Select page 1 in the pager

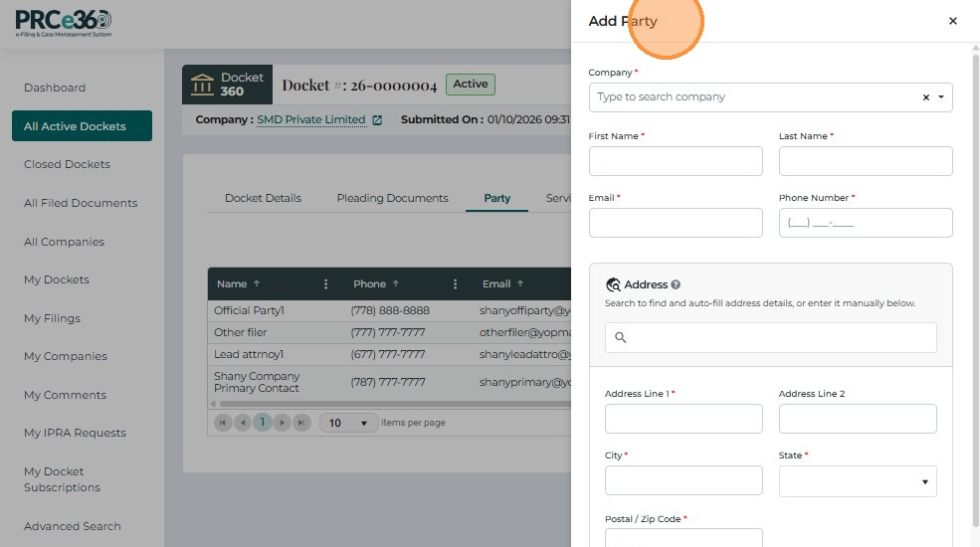(263, 423)
